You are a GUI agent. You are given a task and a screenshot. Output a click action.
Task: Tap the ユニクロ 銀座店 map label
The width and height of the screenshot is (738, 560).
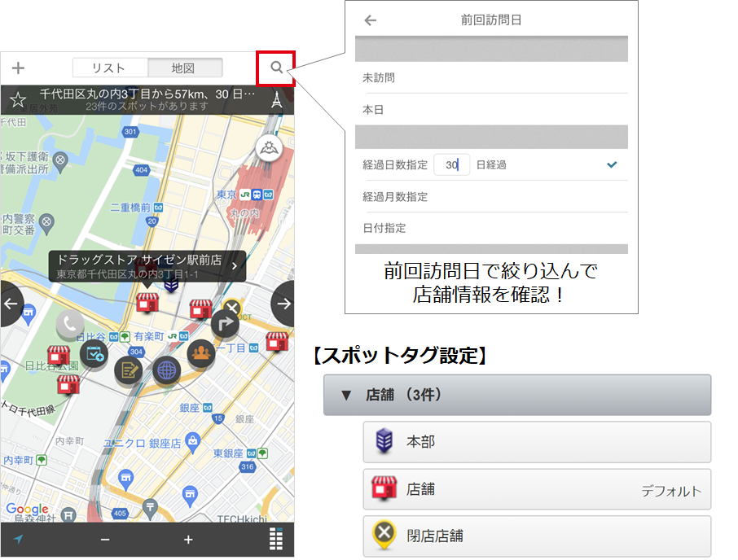(142, 444)
